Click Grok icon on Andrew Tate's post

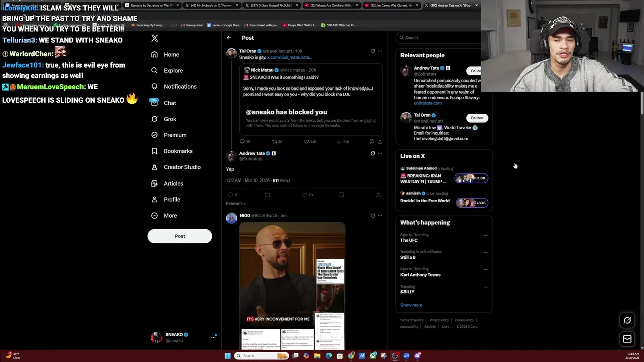(373, 153)
